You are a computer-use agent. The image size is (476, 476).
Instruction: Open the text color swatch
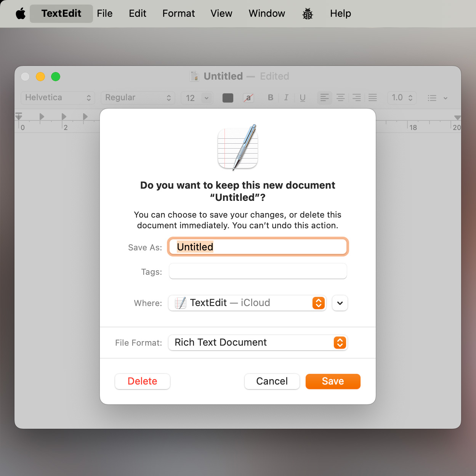click(228, 98)
